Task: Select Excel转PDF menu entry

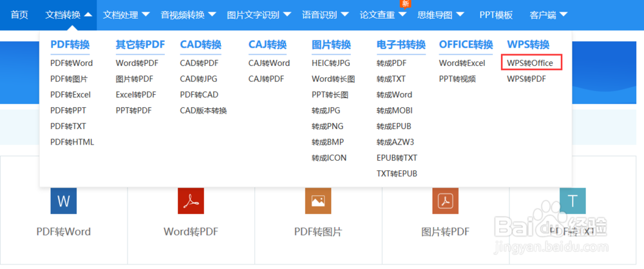Action: click(x=136, y=95)
